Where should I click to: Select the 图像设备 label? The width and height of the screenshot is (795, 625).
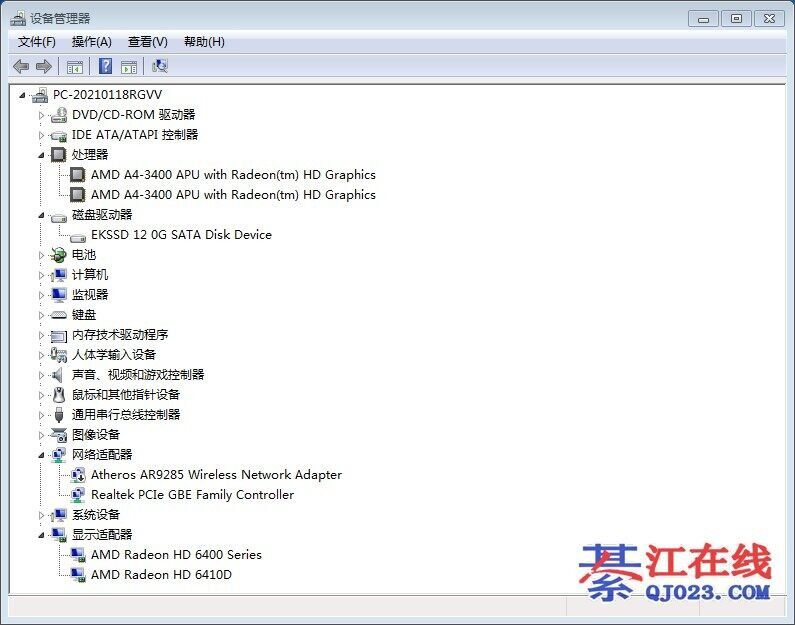tap(96, 435)
